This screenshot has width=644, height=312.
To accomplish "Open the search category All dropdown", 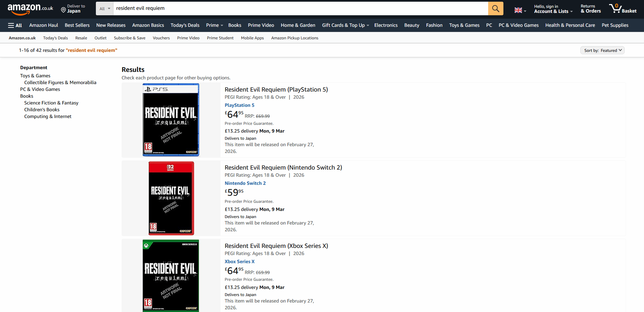I will [x=104, y=8].
